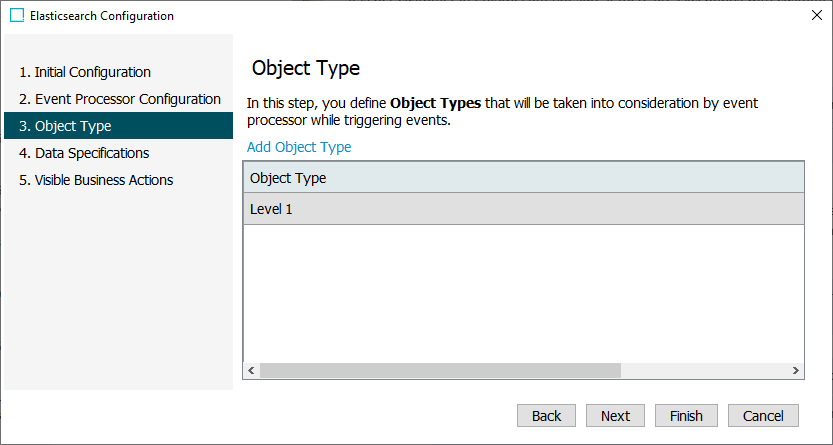Click the Add Object Type link
Image resolution: width=833 pixels, height=445 pixels.
299,147
